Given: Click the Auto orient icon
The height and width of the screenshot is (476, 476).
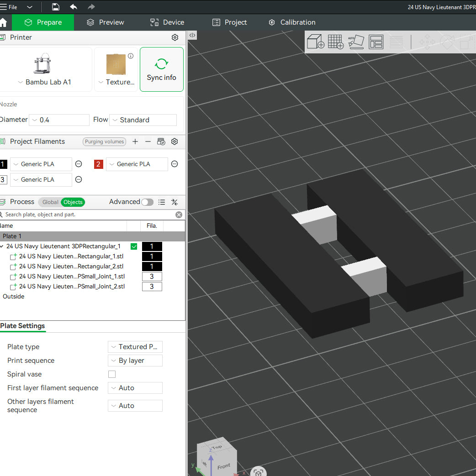Looking at the screenshot, I should tap(356, 42).
